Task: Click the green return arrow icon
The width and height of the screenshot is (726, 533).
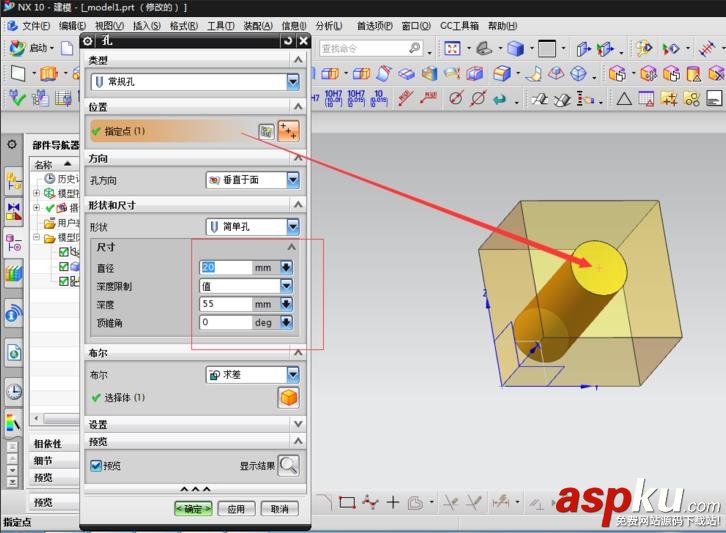Action: [500, 99]
